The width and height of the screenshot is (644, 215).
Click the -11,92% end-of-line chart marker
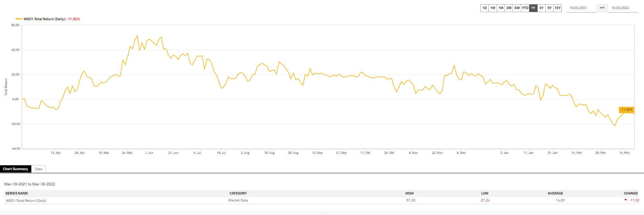coord(626,110)
